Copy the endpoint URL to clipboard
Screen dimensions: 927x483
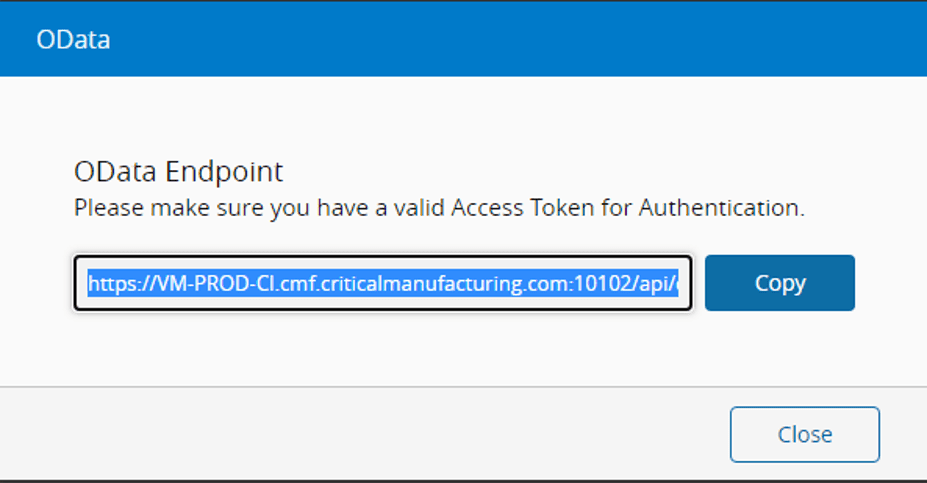point(779,283)
